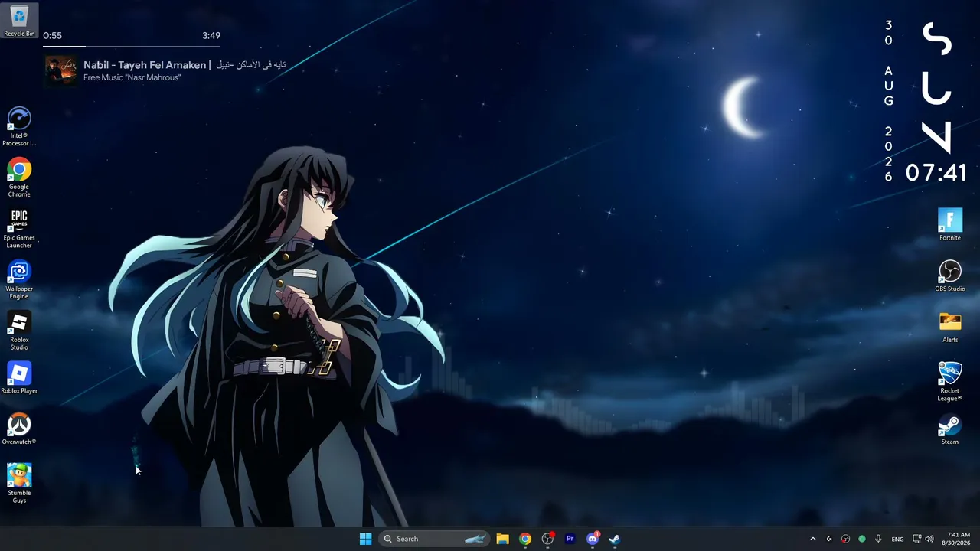Click the green circle tray icon
The width and height of the screenshot is (980, 551).
coord(862,539)
